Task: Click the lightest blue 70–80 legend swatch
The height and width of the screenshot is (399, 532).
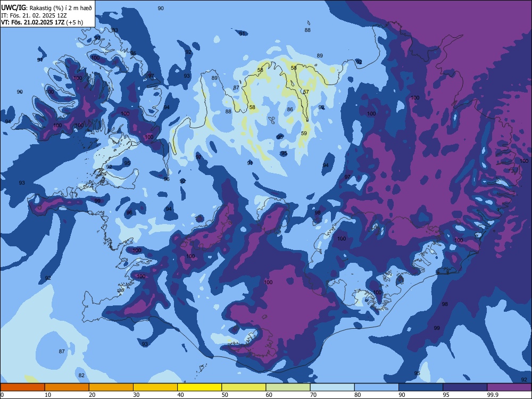Action: point(332,387)
